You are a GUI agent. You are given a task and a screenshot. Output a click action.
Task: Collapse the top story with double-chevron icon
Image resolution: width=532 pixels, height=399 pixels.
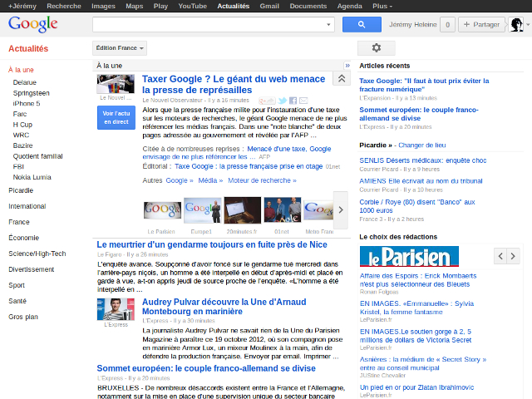(x=342, y=79)
